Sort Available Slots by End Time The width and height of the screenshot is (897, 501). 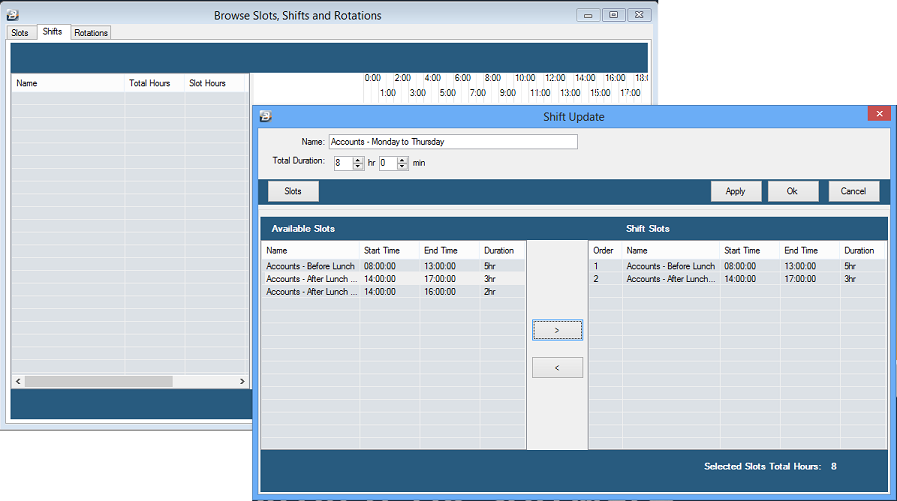450,250
